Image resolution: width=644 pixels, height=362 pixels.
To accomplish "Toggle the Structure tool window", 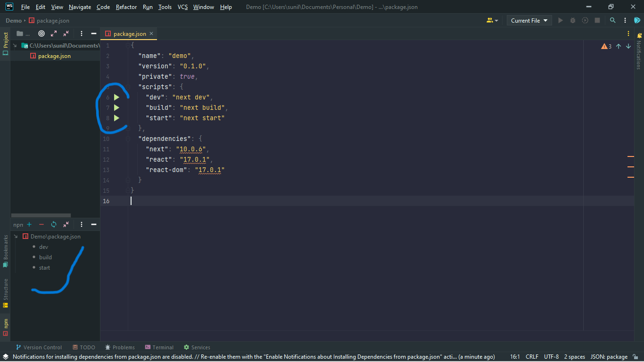I will [5, 293].
